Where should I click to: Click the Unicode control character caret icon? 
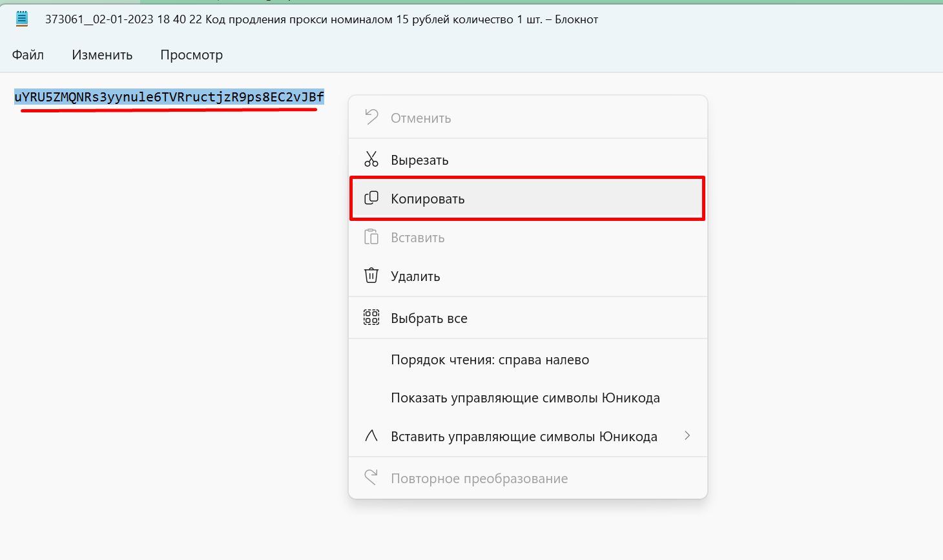pos(371,436)
